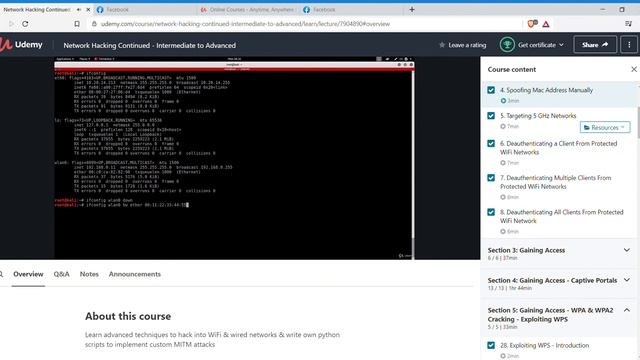Click the lecture video player area

(x=234, y=158)
